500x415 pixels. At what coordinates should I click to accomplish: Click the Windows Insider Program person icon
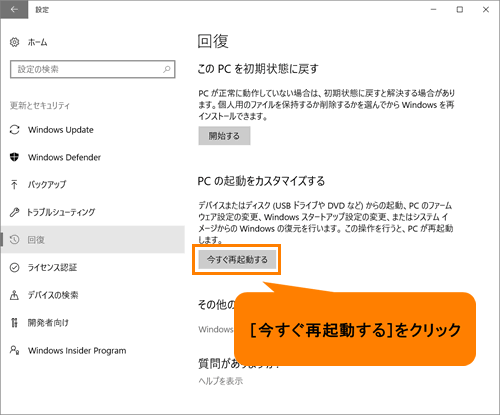[x=14, y=350]
